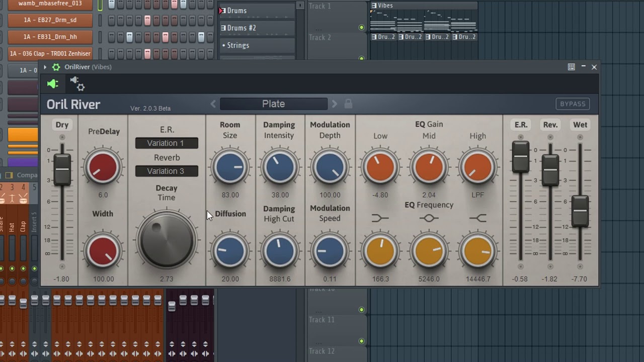The height and width of the screenshot is (362, 644).
Task: Click the Room Size knob
Action: click(230, 167)
